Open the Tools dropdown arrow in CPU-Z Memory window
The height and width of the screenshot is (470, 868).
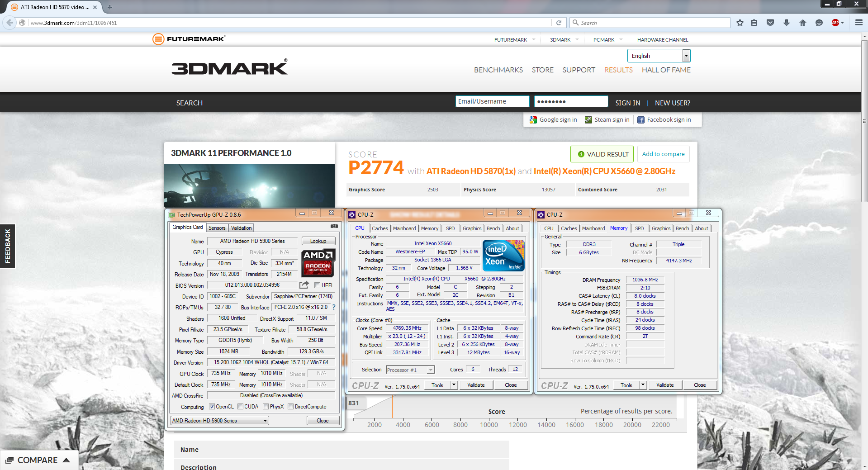pos(643,385)
